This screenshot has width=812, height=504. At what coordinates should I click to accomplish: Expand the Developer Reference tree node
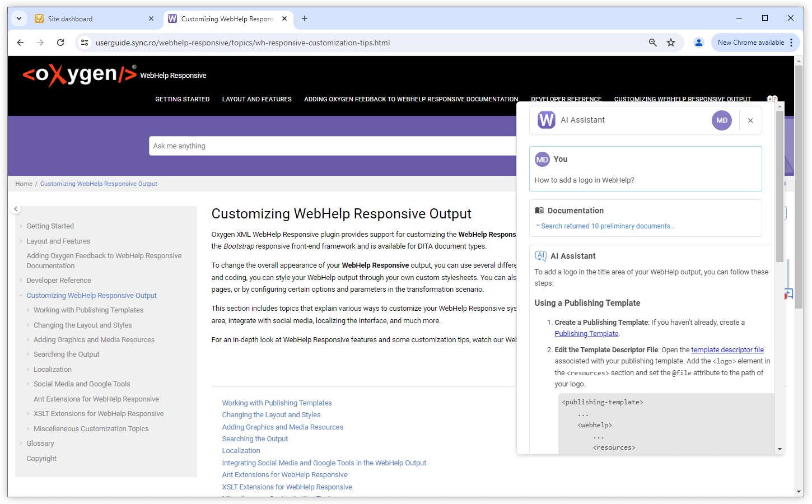21,281
